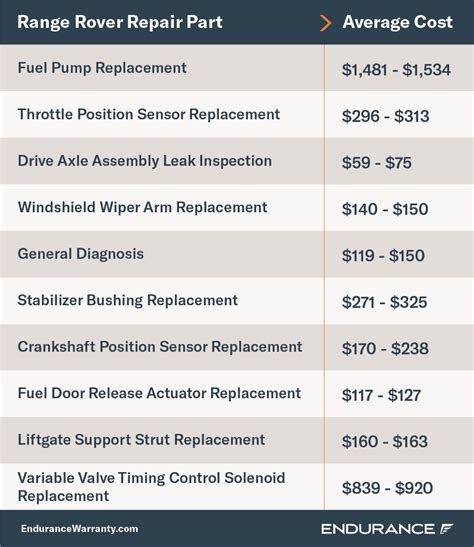Select Crankshaft Position Sensor Replacement row

237,347
